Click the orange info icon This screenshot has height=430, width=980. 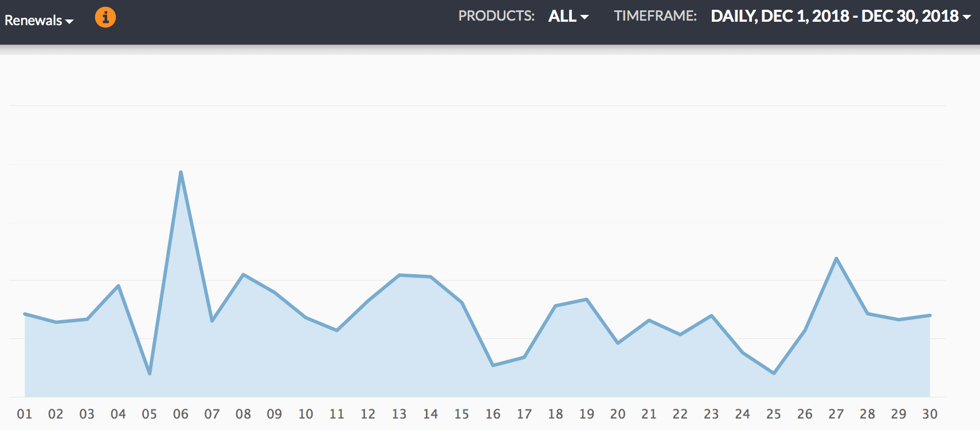(x=105, y=17)
